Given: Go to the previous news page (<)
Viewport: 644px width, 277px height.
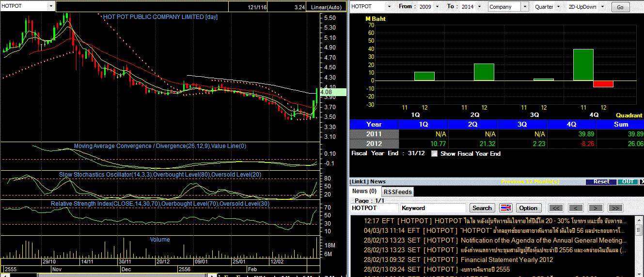Looking at the screenshot, I should (576, 208).
